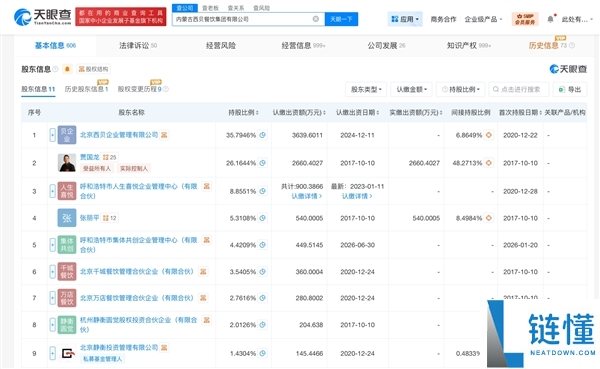Sort by the 认缴出资额(万元) column header
Screen dimensions: 600x369
[299, 113]
